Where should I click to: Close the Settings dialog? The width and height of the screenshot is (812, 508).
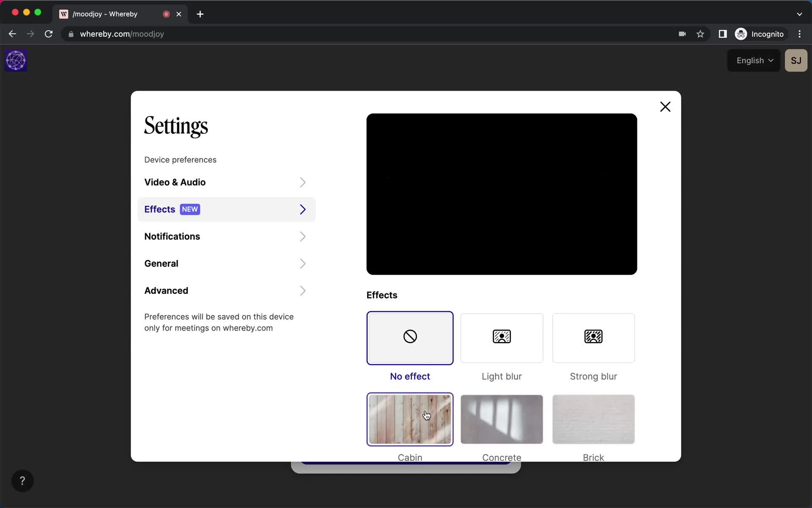tap(665, 106)
